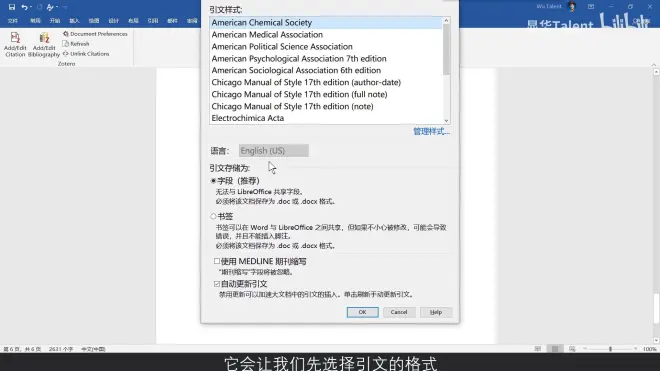Click the zoom in plus icon
Screen dimensions: 660x371
[x=636, y=349]
